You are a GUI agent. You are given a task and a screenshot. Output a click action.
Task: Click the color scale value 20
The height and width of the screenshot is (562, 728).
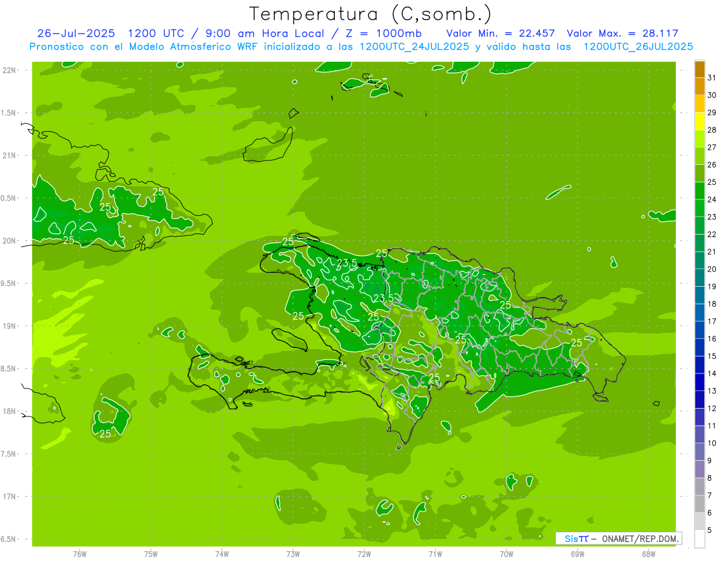(x=712, y=269)
